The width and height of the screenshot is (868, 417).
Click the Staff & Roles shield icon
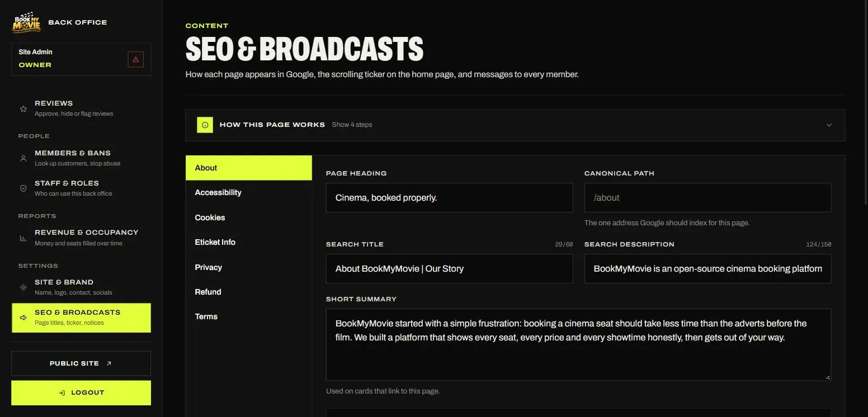coord(23,189)
